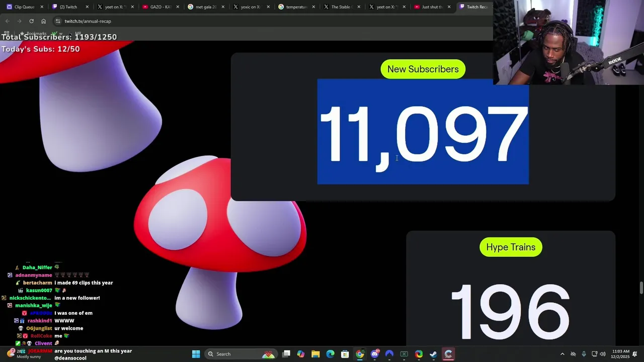Image resolution: width=644 pixels, height=362 pixels.
Task: Close the GAZO - KAT tab
Action: (178, 7)
